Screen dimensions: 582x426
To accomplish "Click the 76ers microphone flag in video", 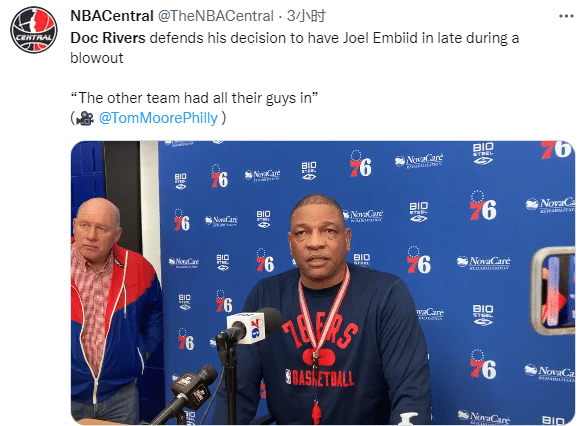I will coord(246,328).
